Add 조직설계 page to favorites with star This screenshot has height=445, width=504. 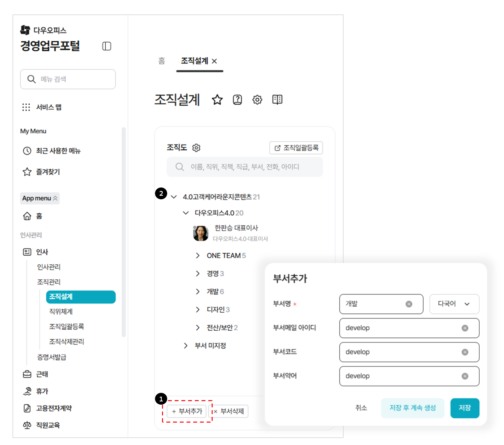(x=217, y=100)
